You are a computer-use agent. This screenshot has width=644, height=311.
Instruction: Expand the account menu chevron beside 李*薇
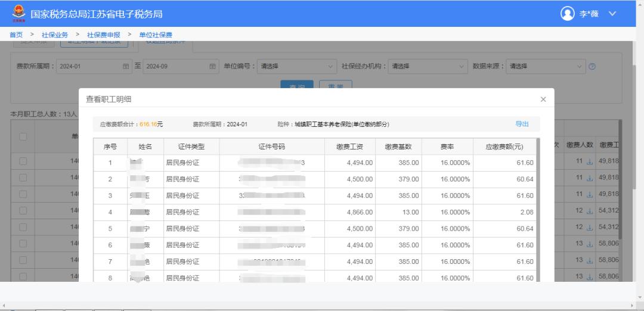[x=612, y=14]
